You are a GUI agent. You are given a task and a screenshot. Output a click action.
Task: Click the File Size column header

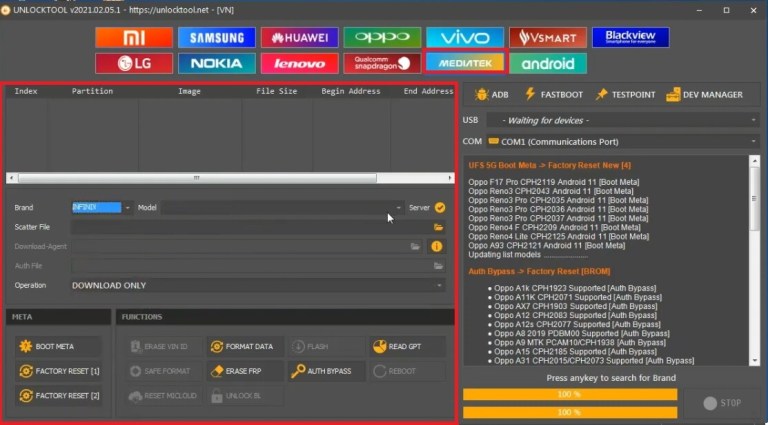point(277,91)
